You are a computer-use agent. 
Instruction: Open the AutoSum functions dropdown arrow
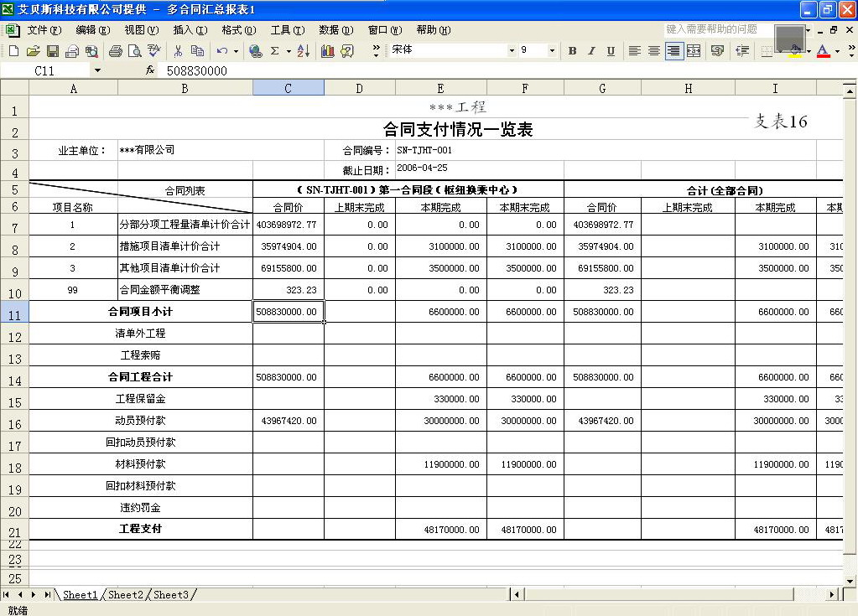[x=289, y=51]
